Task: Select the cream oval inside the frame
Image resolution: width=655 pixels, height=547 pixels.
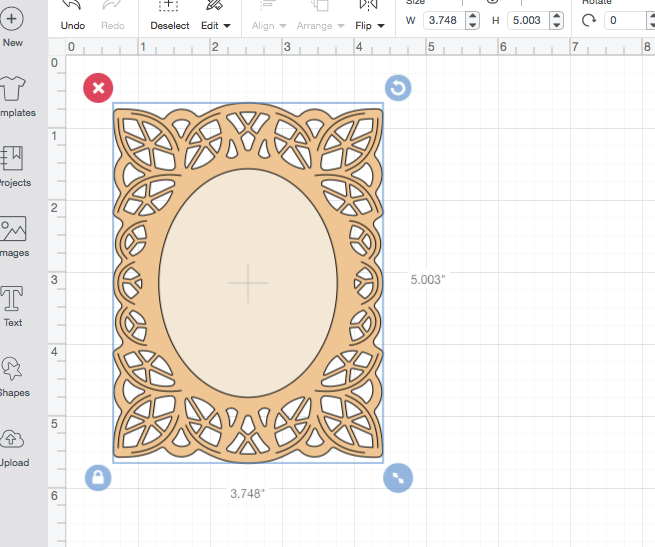Action: tap(248, 282)
